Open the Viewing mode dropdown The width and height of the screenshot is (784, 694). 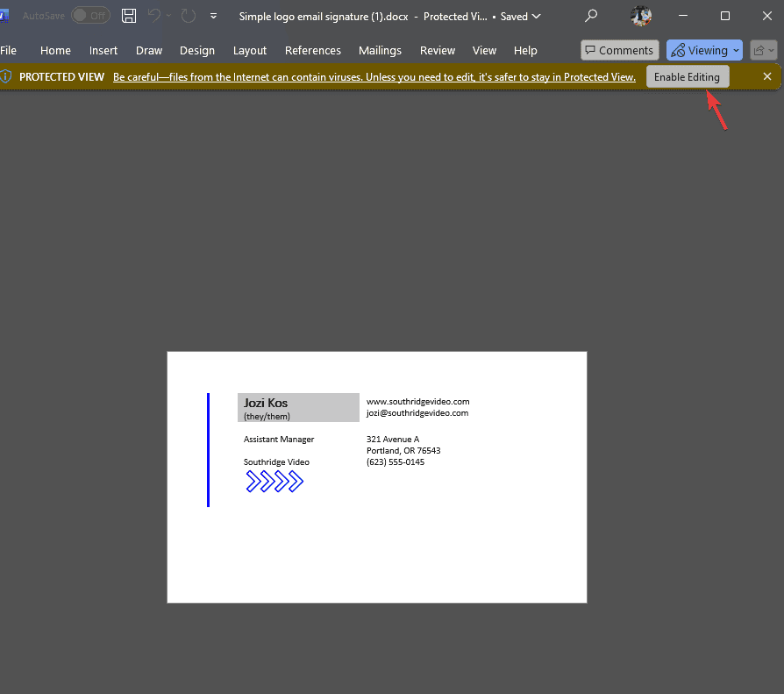(704, 50)
